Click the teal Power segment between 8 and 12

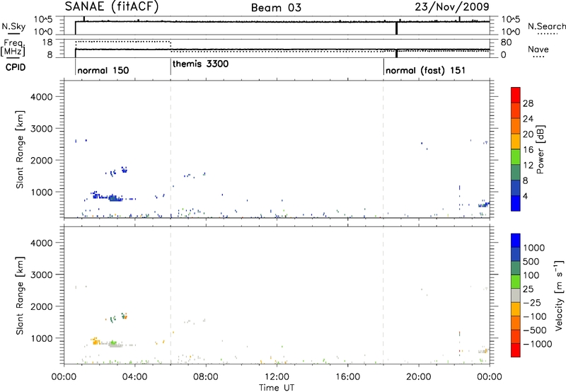(516, 172)
